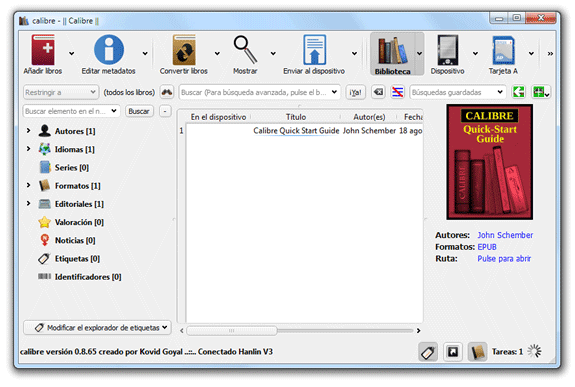Image resolution: width=575 pixels, height=387 pixels.
Task: Toggle the tag browser button in status bar
Action: tap(428, 352)
